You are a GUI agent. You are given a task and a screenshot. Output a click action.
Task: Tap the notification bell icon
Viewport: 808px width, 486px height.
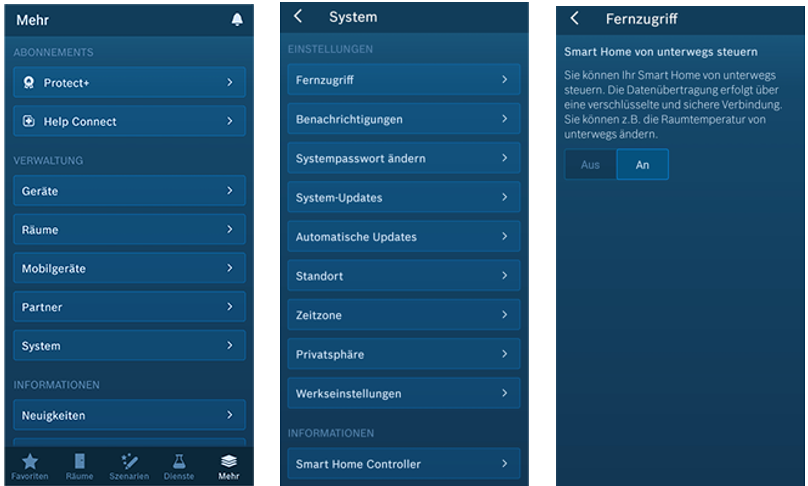pyautogui.click(x=237, y=20)
